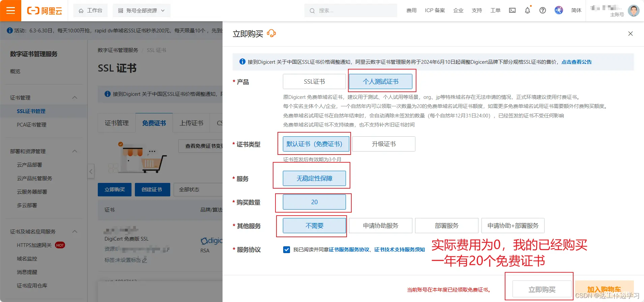Open 多云部署 in the sidebar
Image resolution: width=644 pixels, height=302 pixels.
point(27,205)
